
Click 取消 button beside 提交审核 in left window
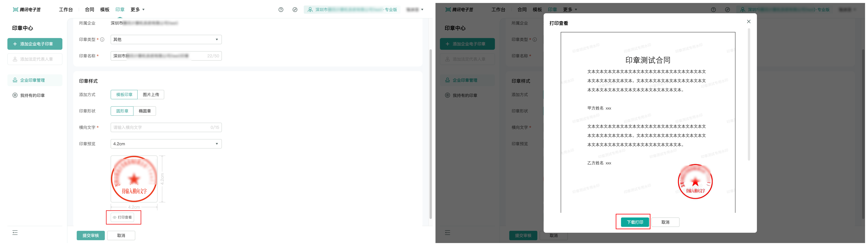tap(121, 235)
